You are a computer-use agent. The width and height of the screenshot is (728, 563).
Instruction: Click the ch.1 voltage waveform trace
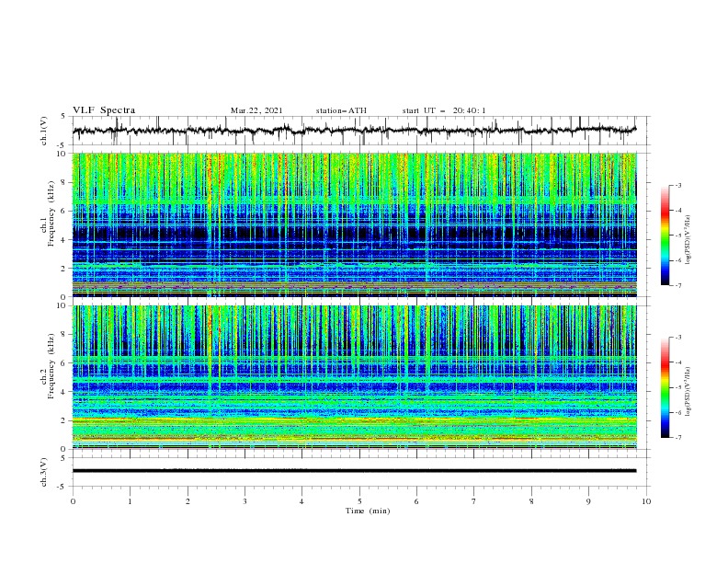(x=355, y=130)
